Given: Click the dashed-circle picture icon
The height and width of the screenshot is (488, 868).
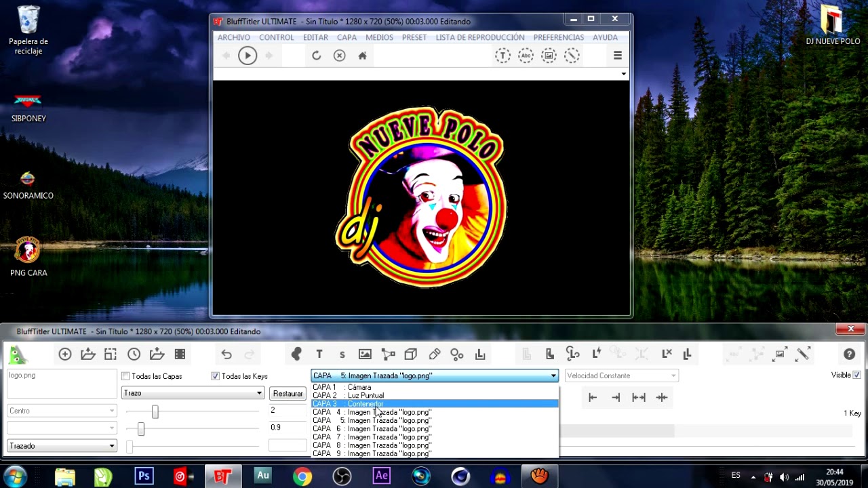Looking at the screenshot, I should coord(549,56).
